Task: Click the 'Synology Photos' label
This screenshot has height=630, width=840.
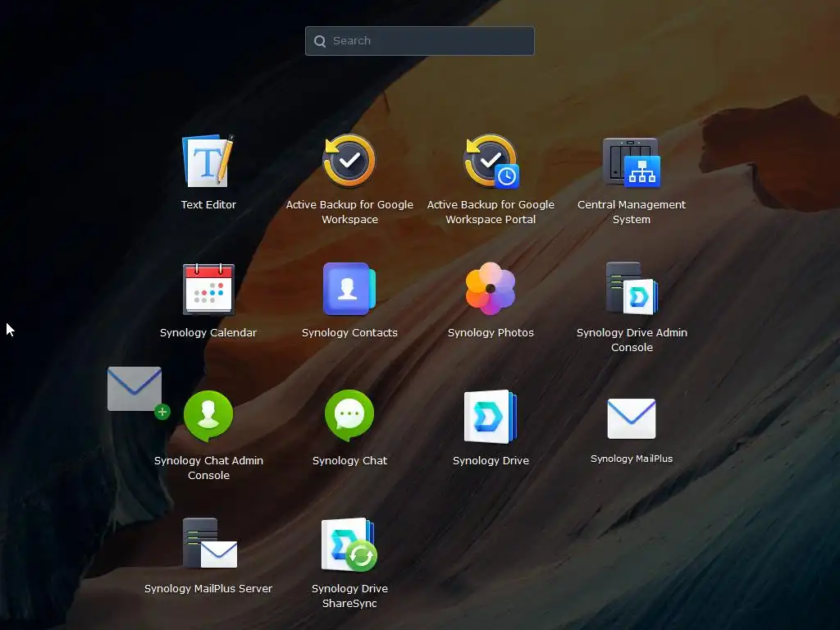Action: [x=491, y=333]
